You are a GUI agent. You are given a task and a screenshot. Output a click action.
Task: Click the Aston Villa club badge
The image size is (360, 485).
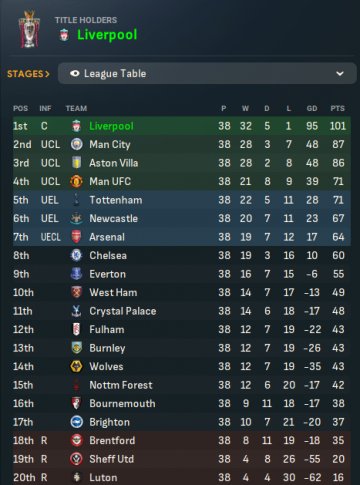pyautogui.click(x=77, y=163)
